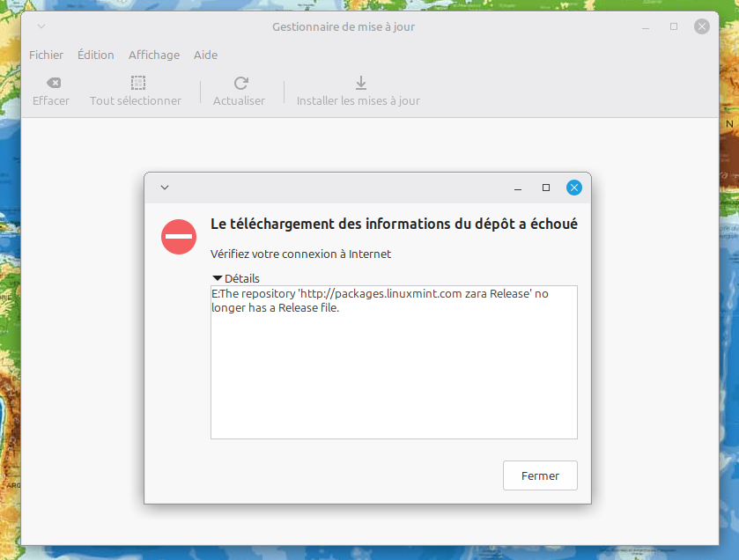The width and height of the screenshot is (739, 560).
Task: Click the Tout sélectionner toolbar icon
Action: [x=137, y=84]
